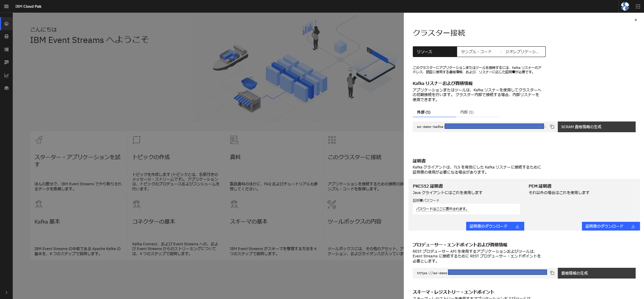Open the hamburger navigation menu
Image resolution: width=644 pixels, height=299 pixels.
[6, 6]
